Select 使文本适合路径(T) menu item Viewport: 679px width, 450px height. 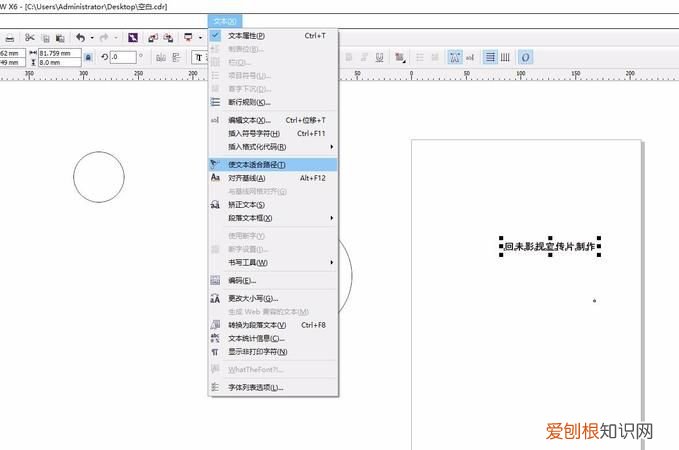pos(273,165)
